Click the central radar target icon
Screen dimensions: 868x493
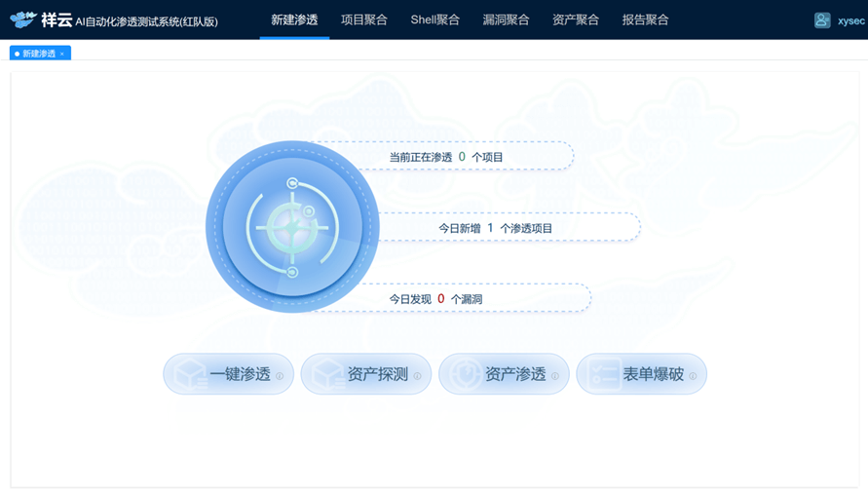click(292, 227)
